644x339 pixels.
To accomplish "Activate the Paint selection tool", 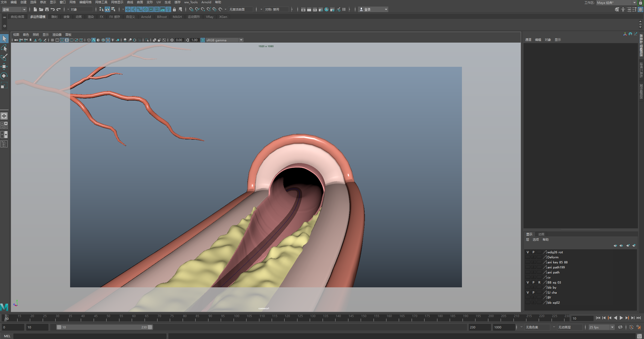I will (4, 57).
